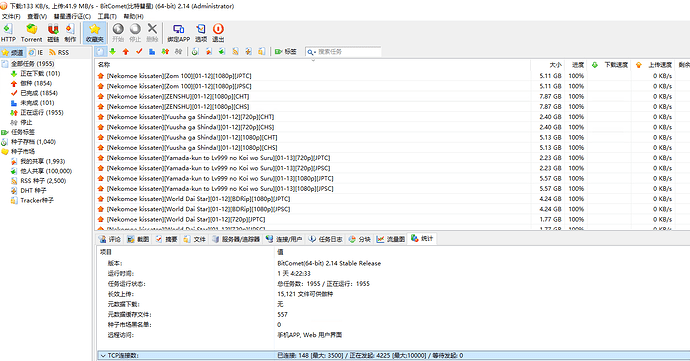Open the Files (文件) detail tab
Viewport: 690px width, 361px height.
coord(195,239)
